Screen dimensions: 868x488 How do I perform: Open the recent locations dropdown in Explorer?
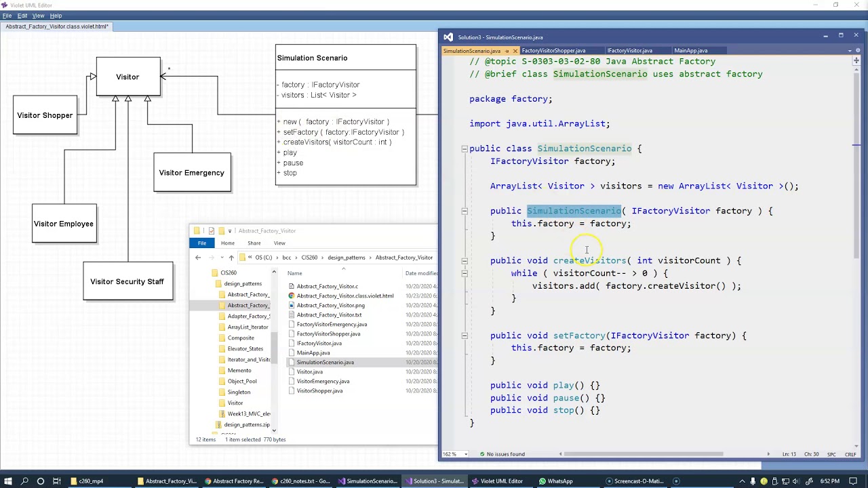(x=222, y=258)
